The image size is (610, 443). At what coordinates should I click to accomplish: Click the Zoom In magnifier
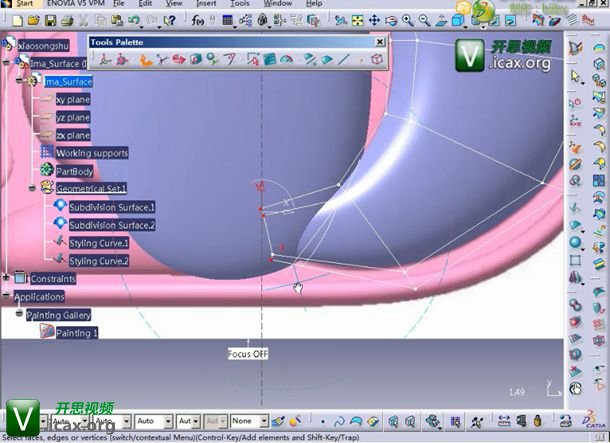click(x=408, y=20)
